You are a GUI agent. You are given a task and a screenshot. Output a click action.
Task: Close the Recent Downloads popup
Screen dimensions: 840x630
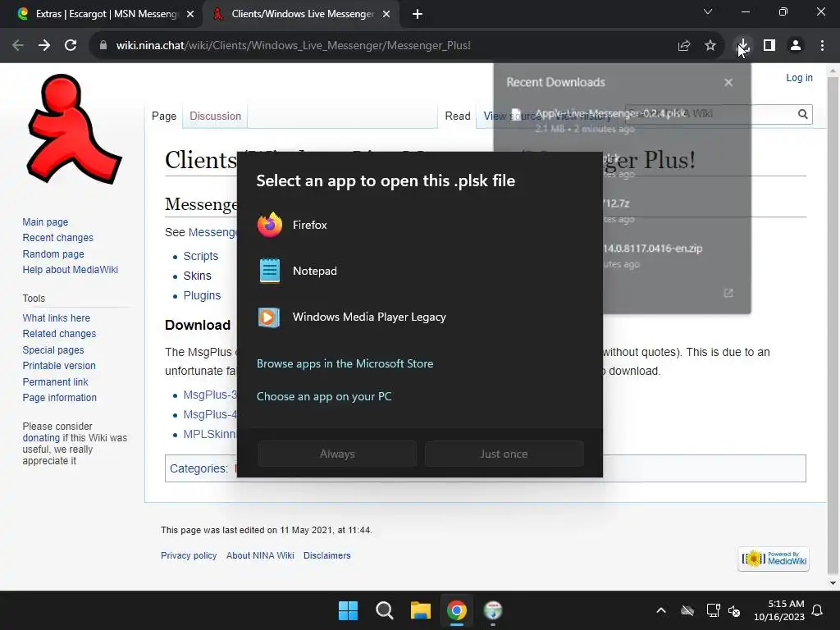coord(728,83)
